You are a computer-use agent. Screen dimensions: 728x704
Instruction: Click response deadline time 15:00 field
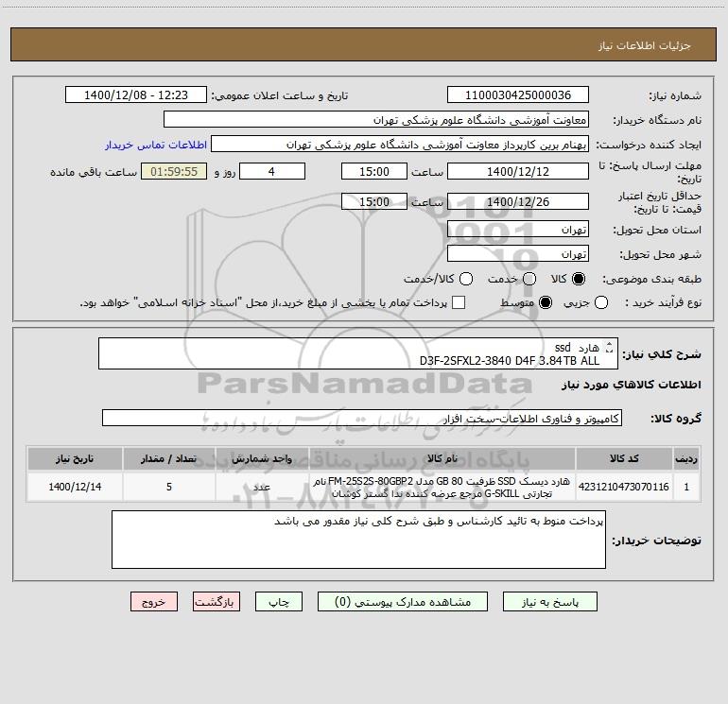tap(374, 171)
